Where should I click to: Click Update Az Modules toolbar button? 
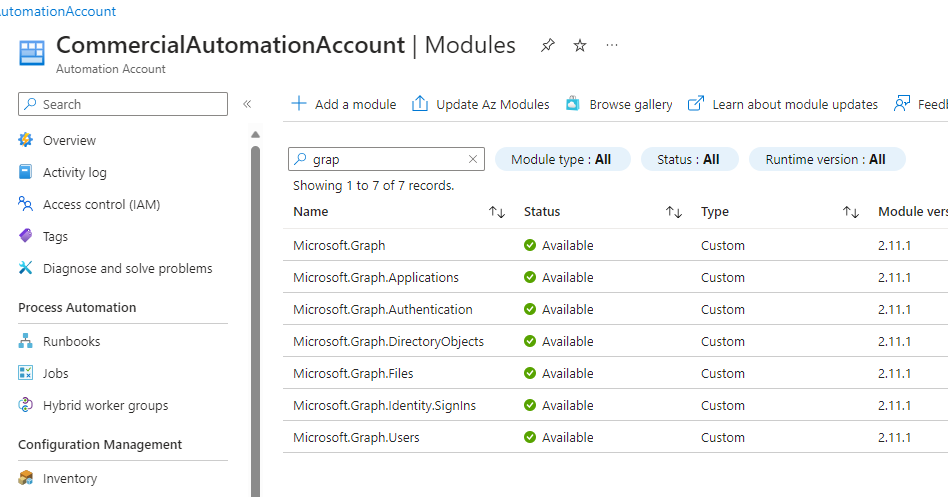[x=481, y=104]
